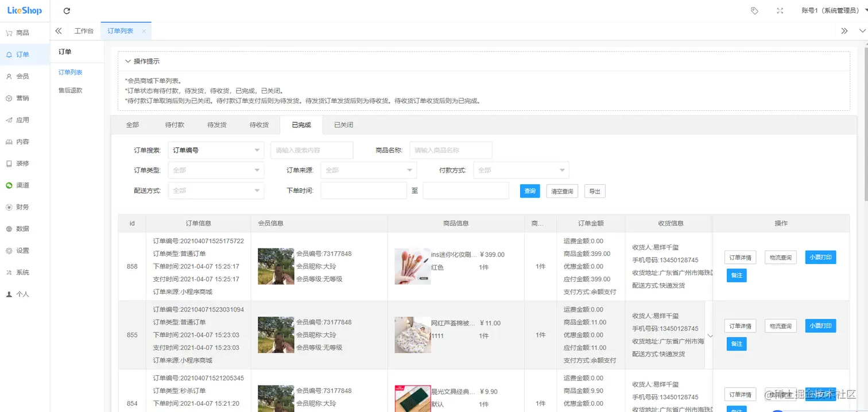
Task: View member avatar in order 855
Action: 276,335
